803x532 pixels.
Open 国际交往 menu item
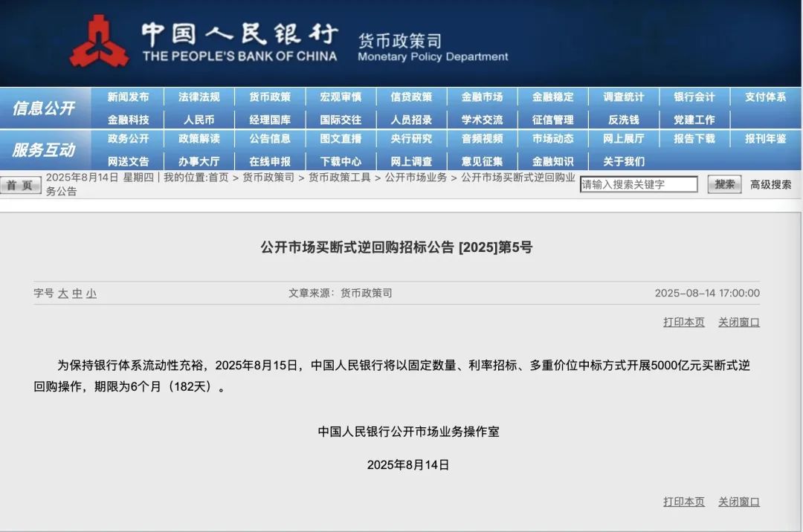pos(341,120)
